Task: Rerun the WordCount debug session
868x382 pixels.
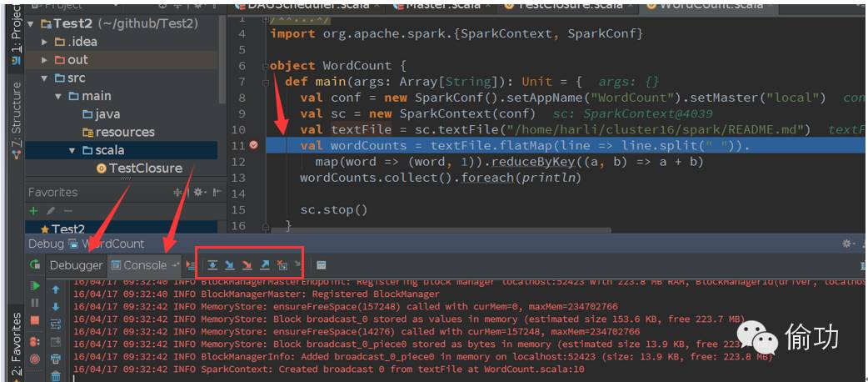Action: pos(36,265)
